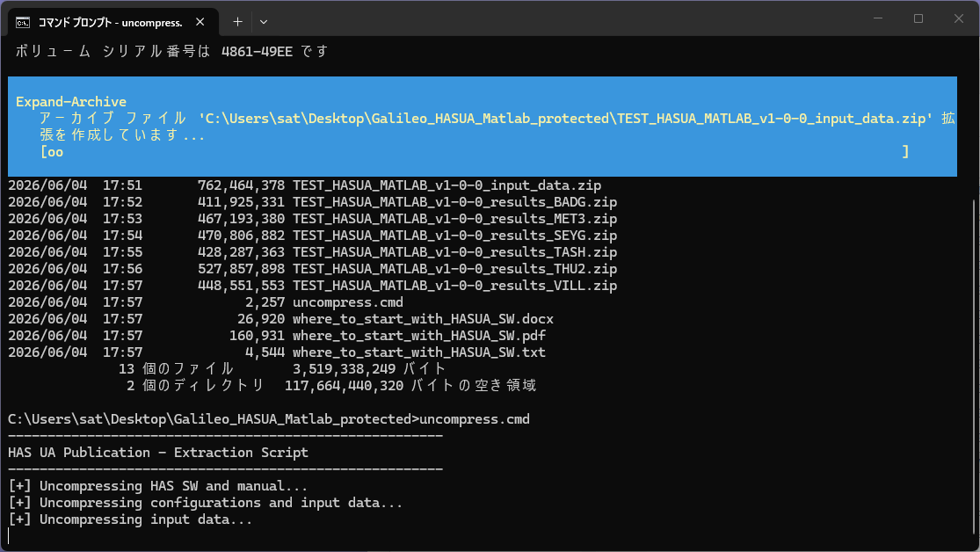Click the Expand-Archive heading text
Screen dimensions: 980x552
(x=71, y=101)
